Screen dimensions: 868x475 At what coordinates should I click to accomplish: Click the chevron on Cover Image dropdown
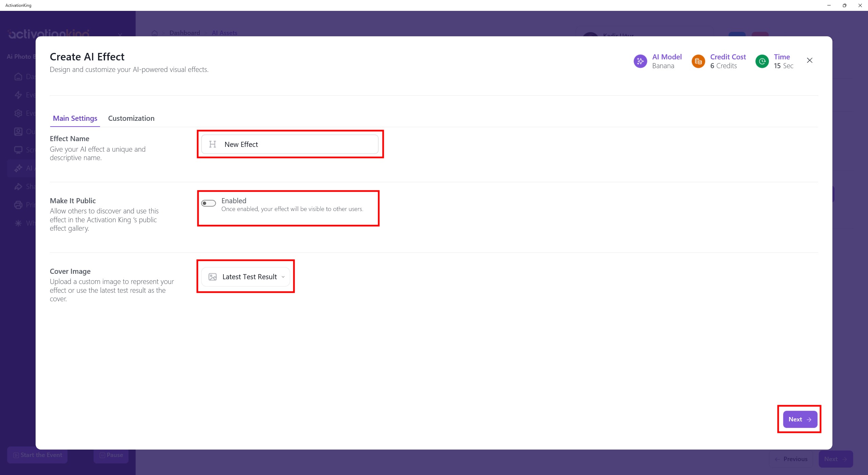pyautogui.click(x=283, y=277)
